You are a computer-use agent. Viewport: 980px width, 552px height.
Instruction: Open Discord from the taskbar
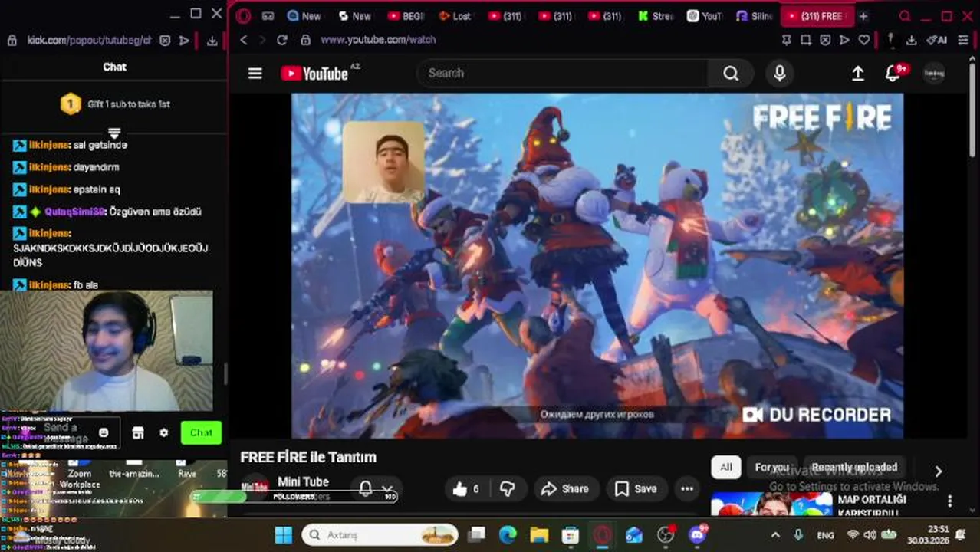(x=697, y=534)
